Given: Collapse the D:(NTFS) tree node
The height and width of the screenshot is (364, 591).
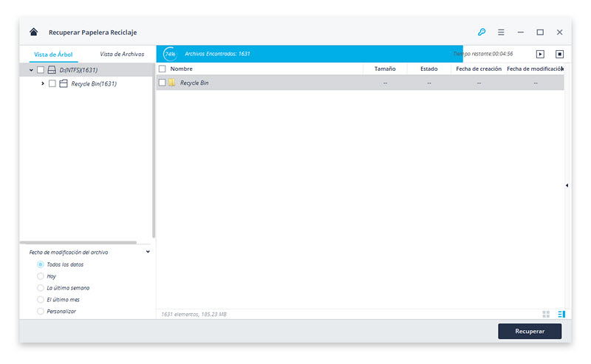Looking at the screenshot, I should click(31, 70).
